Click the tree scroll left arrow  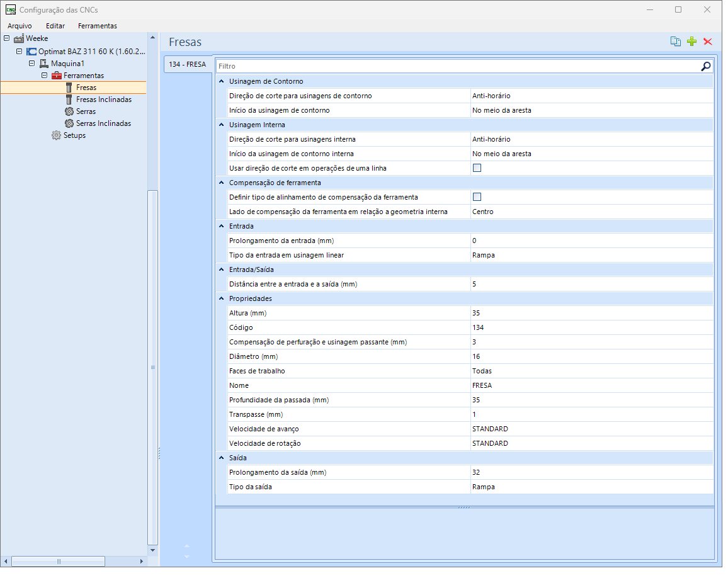(6, 562)
